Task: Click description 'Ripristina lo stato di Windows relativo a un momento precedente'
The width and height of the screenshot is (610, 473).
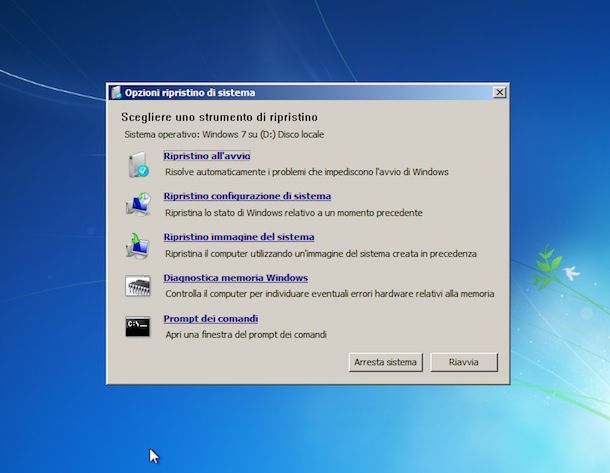Action: point(294,213)
